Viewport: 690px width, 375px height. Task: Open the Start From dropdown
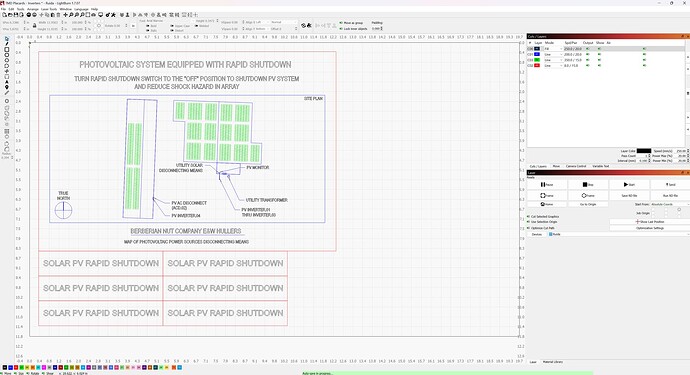point(669,204)
